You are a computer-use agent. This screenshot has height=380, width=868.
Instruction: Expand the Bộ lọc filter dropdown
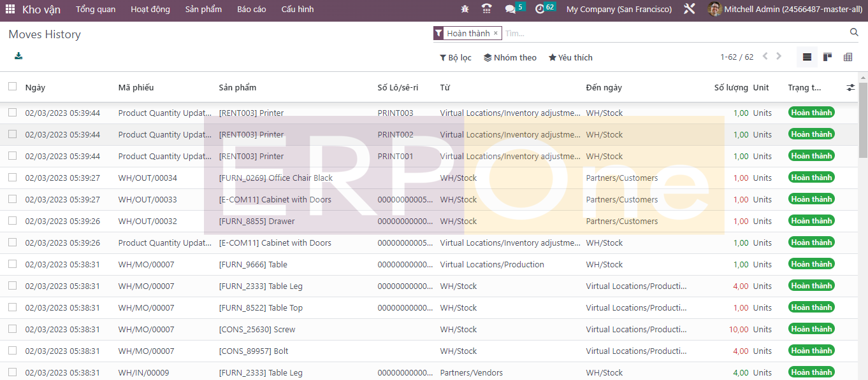(x=456, y=57)
